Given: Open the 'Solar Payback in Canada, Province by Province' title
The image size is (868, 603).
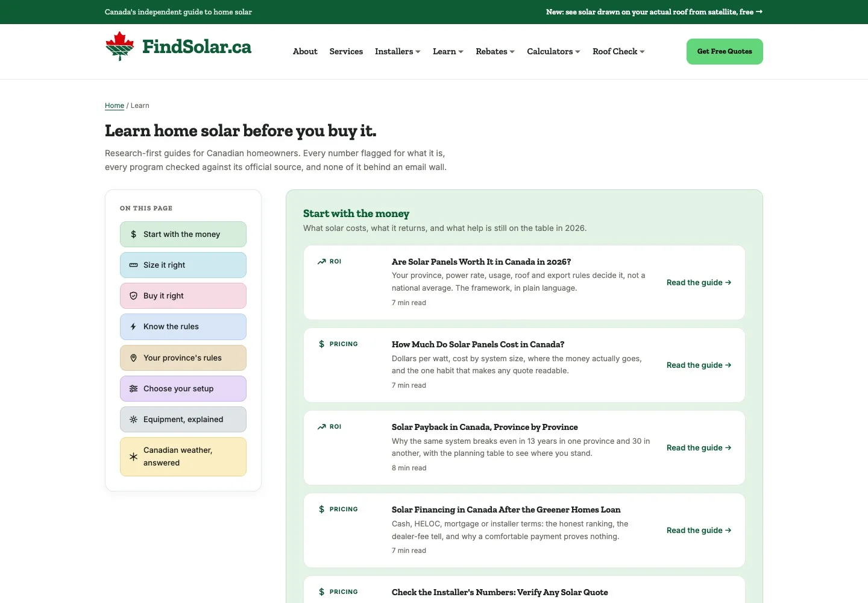Looking at the screenshot, I should coord(485,427).
